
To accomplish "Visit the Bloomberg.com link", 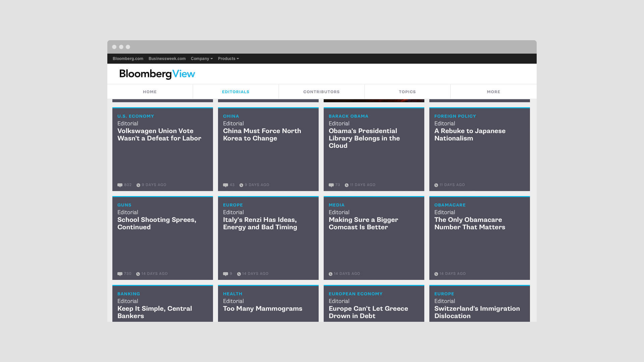I will (x=128, y=59).
